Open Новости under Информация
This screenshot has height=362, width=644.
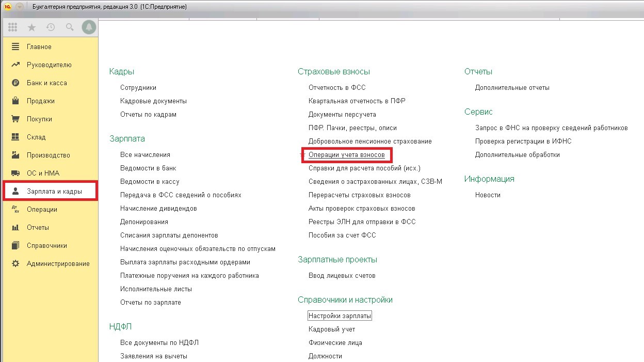(488, 195)
